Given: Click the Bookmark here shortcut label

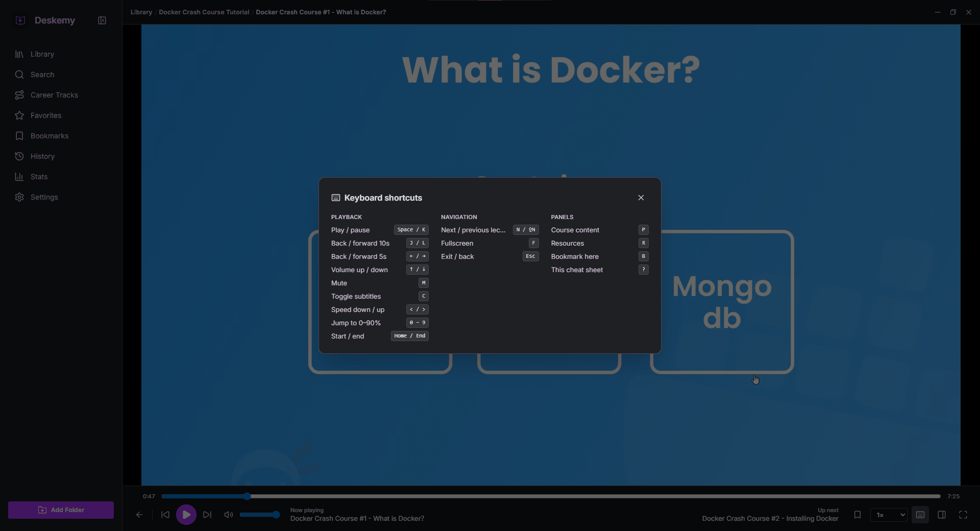Looking at the screenshot, I should 575,257.
